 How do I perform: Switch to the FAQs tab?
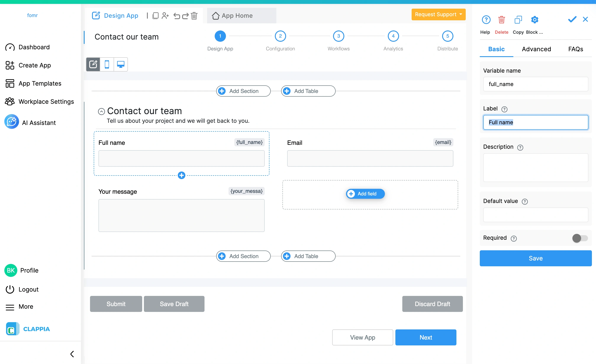tap(575, 49)
